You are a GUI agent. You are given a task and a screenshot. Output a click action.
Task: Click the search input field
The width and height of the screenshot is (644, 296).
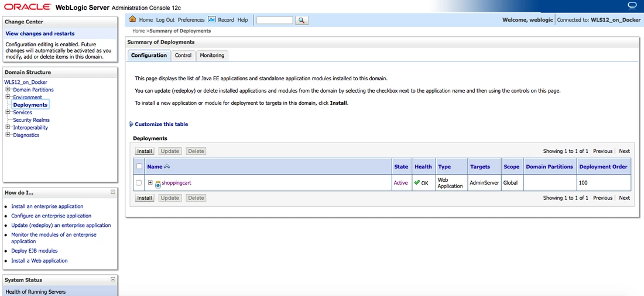click(275, 20)
